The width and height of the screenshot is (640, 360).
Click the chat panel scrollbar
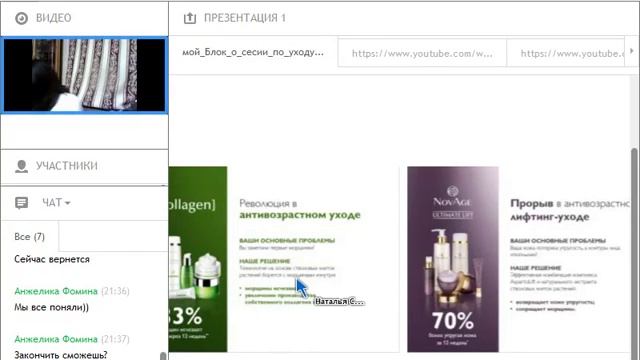pyautogui.click(x=163, y=356)
